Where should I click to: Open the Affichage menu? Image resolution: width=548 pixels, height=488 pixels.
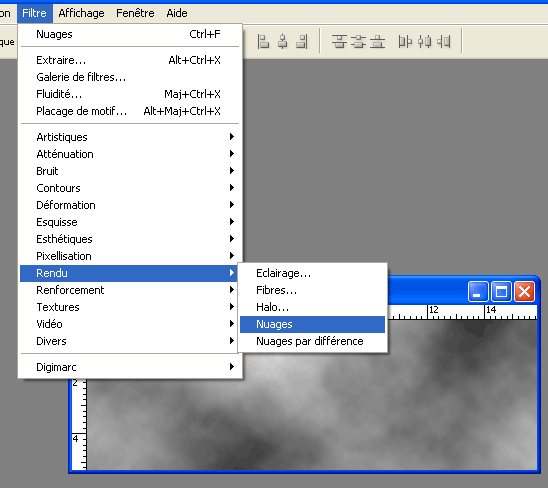pyautogui.click(x=81, y=13)
